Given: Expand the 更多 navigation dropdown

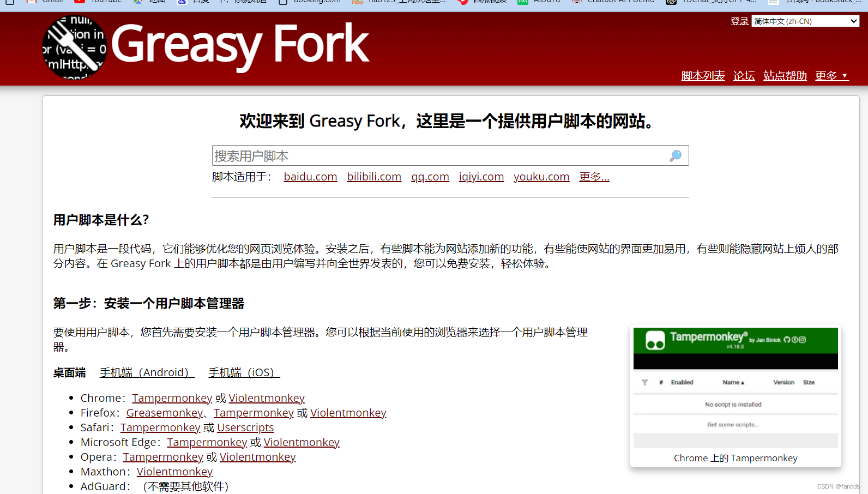Looking at the screenshot, I should click(x=831, y=76).
